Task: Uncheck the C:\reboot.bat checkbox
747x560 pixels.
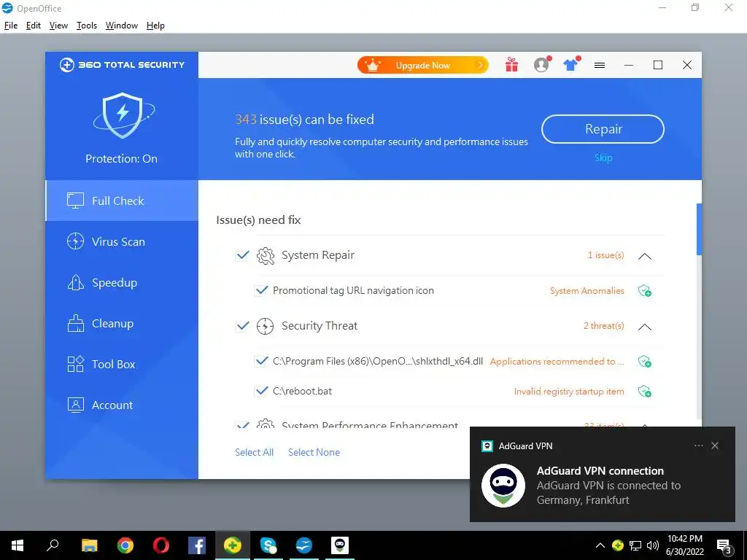Action: (261, 391)
